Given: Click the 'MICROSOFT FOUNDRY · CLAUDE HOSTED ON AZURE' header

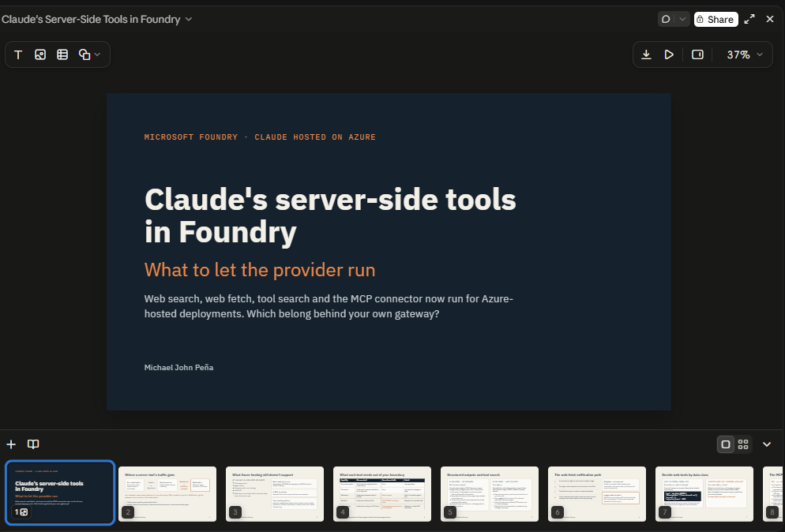Looking at the screenshot, I should (260, 137).
